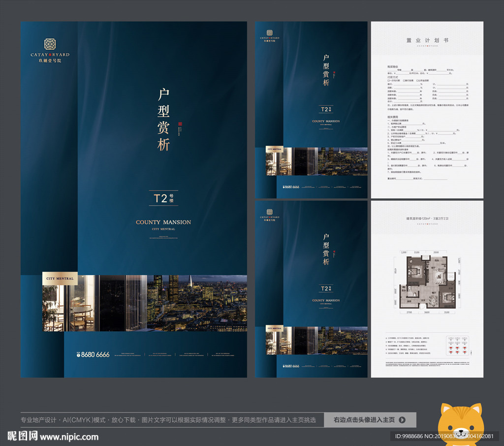504x446 pixels.
Task: Click the arrow icon in the gray banner button
Action: pyautogui.click(x=402, y=420)
